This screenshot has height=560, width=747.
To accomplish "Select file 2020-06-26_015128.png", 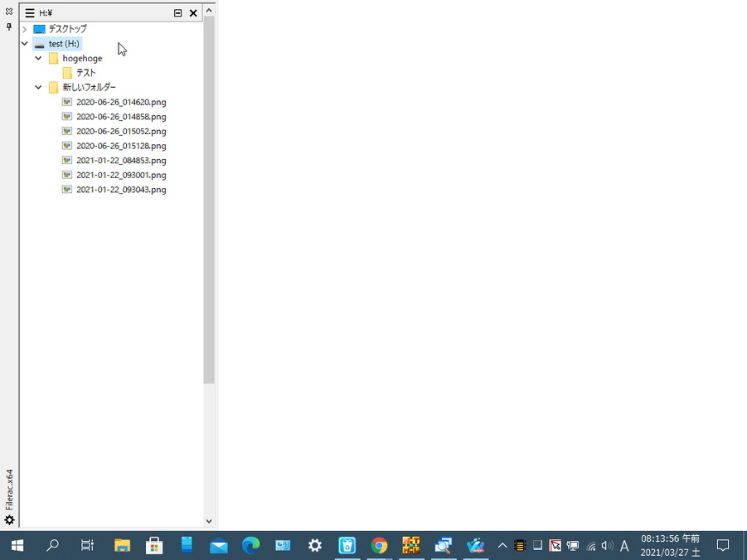I will [x=121, y=146].
